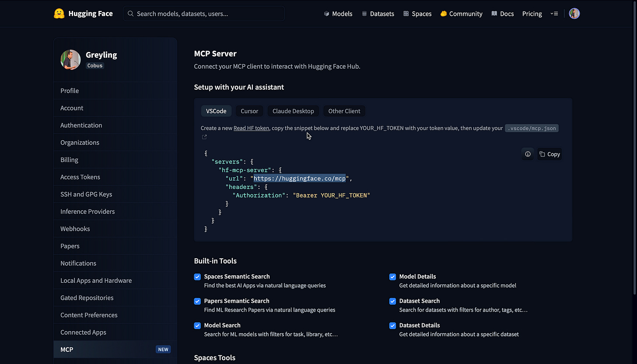The width and height of the screenshot is (637, 364).
Task: Go to Authentication settings
Action: coord(115,125)
